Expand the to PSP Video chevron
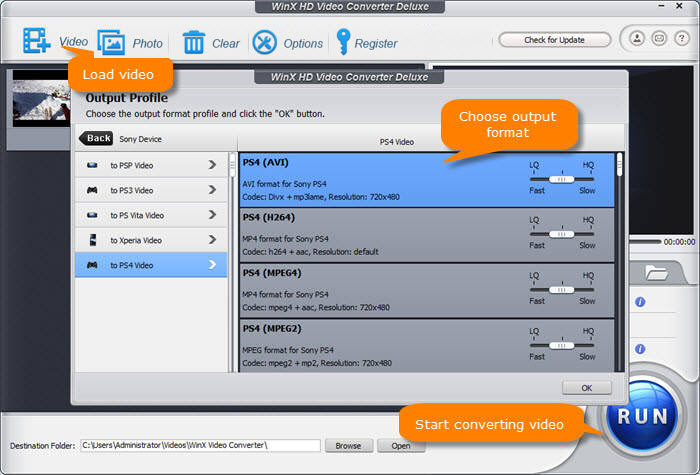The image size is (700, 475). (x=212, y=165)
